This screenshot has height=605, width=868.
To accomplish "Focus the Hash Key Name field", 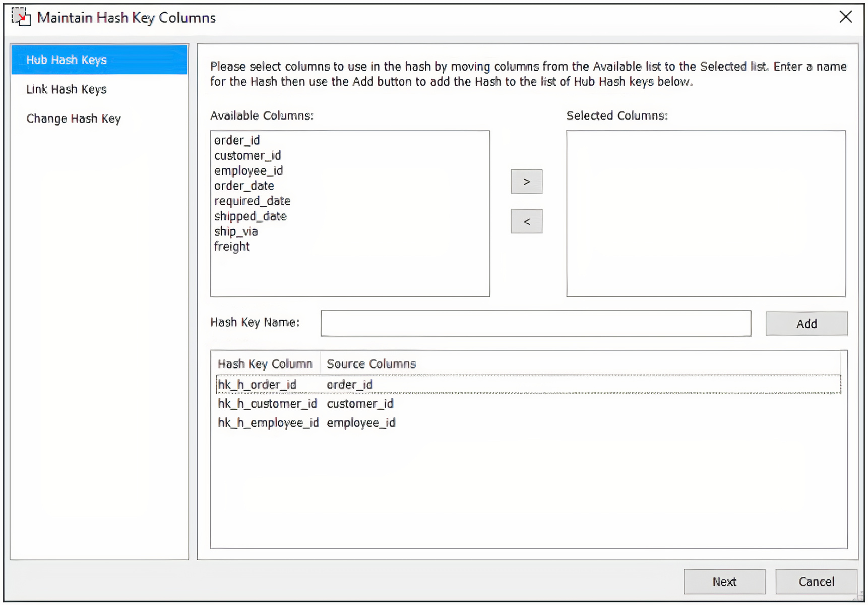I will click(536, 323).
